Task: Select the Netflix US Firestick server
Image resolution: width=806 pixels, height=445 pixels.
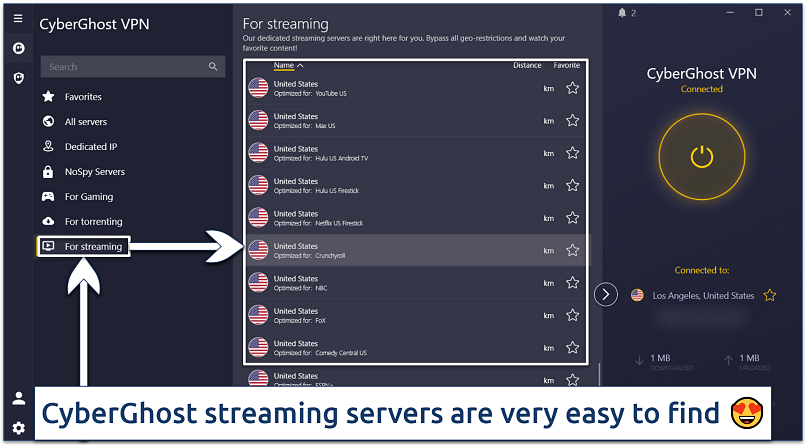Action: [415, 218]
